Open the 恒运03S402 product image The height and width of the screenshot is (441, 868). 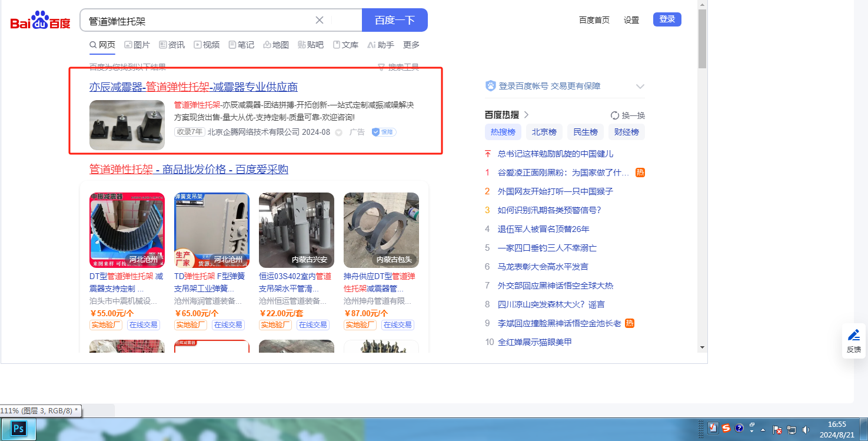coord(297,230)
